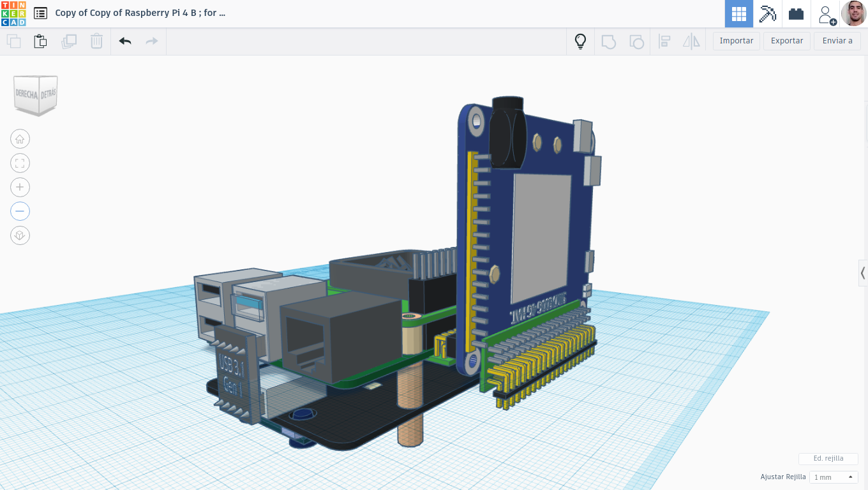Click the Tinkercad logo
The image size is (868, 490).
tap(13, 13)
